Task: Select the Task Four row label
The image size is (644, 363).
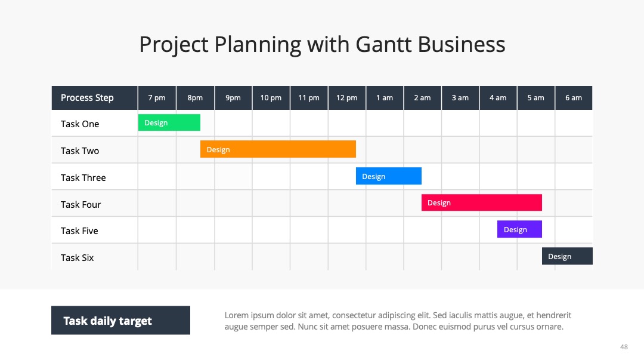Action: click(81, 204)
